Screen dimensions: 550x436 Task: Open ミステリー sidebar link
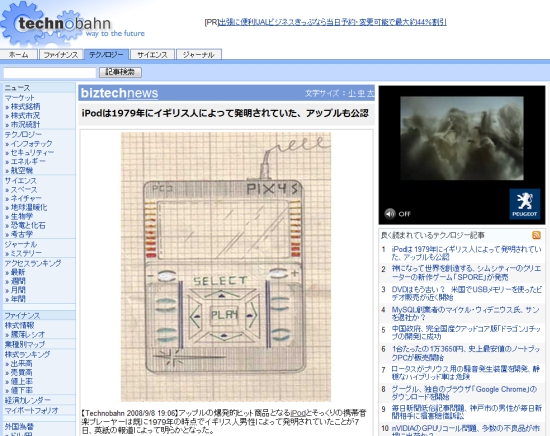[26, 253]
